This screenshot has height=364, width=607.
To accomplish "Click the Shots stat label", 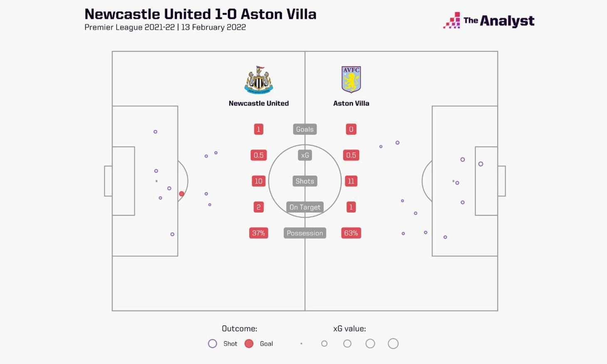I will [x=305, y=181].
